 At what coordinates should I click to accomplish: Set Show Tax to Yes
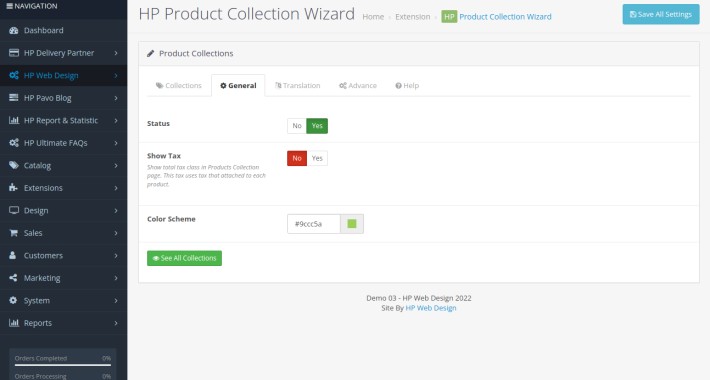coord(317,158)
